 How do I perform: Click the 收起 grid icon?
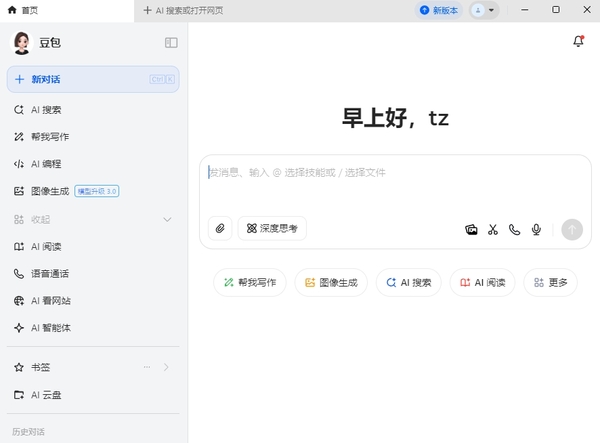[x=19, y=220]
